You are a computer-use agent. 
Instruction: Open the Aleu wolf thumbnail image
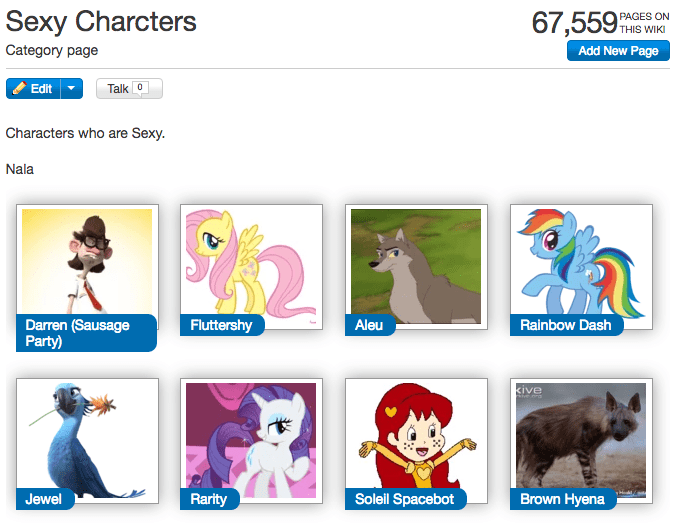416,262
